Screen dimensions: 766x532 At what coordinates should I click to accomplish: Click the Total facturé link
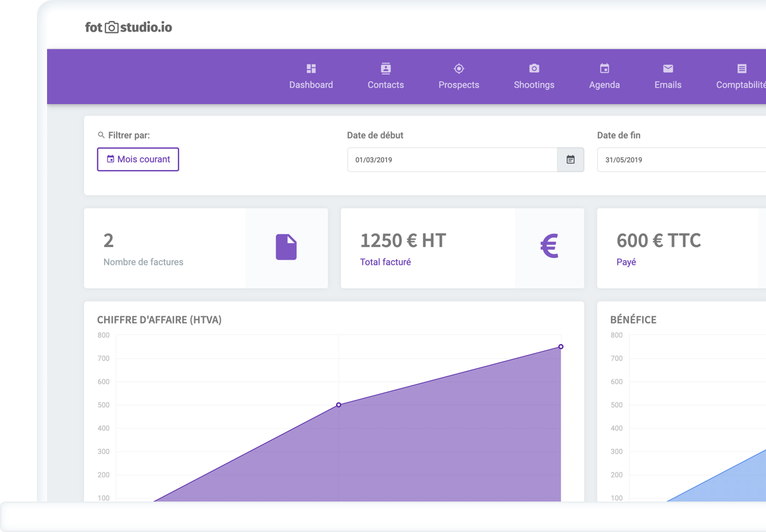(386, 262)
